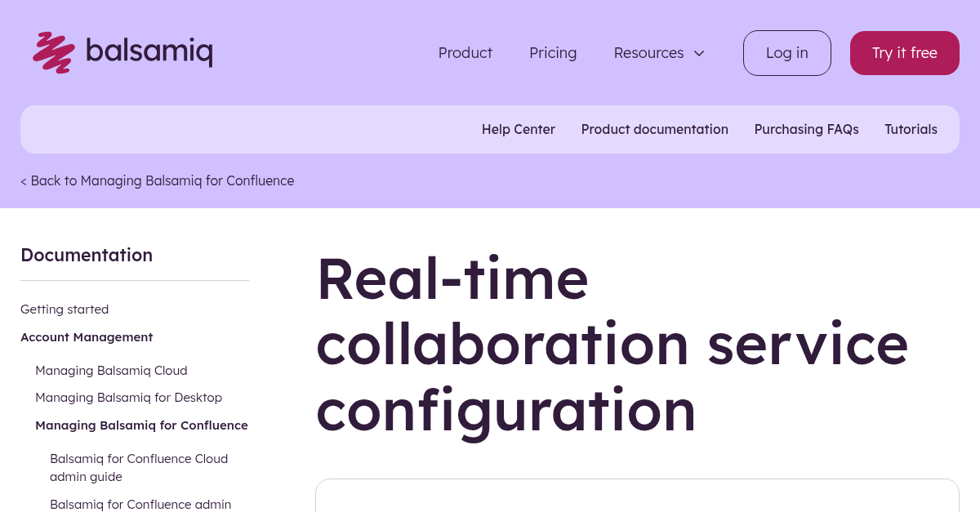The height and width of the screenshot is (512, 980).
Task: Switch to the Help Center tab
Action: point(519,129)
